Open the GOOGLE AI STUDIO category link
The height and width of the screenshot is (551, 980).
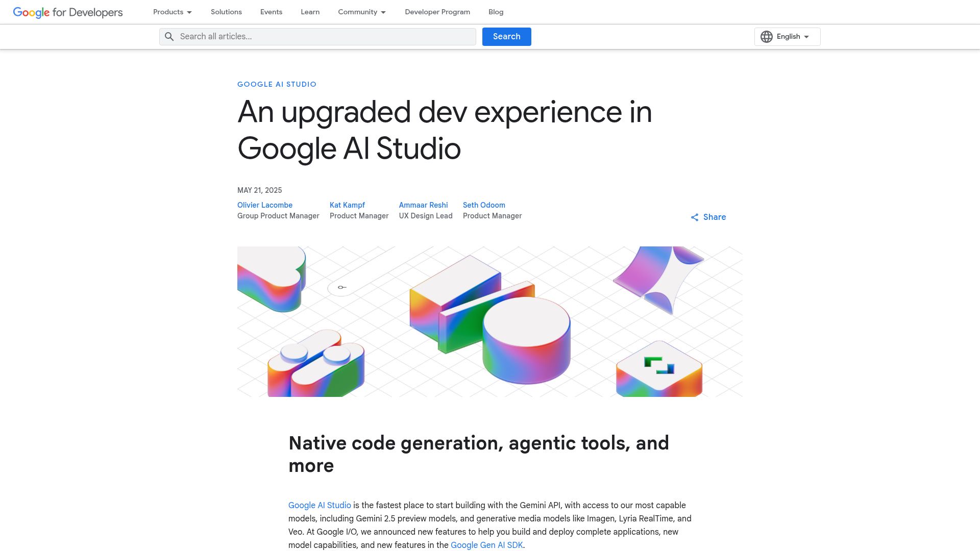(277, 84)
